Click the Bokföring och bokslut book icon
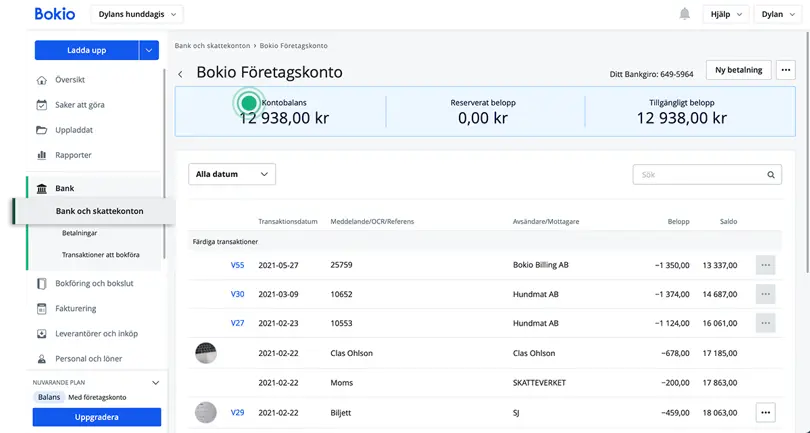Viewport: 810px width, 433px height. pos(41,284)
